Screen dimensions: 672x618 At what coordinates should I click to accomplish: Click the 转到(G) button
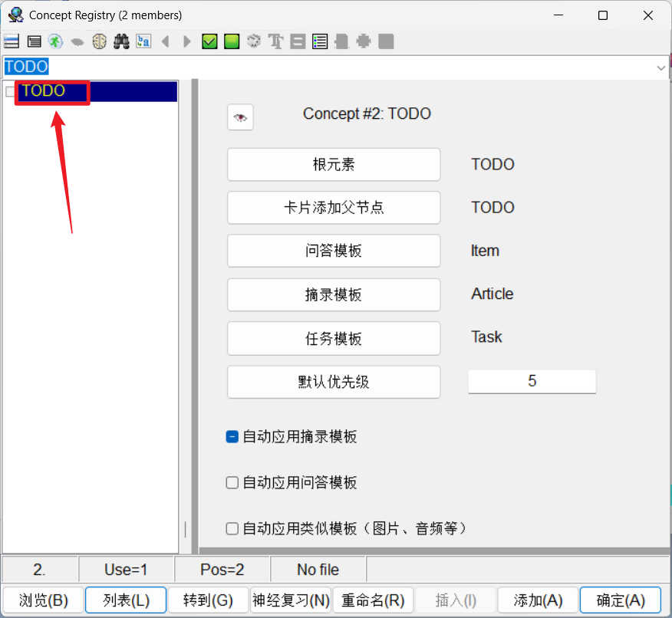(x=208, y=600)
